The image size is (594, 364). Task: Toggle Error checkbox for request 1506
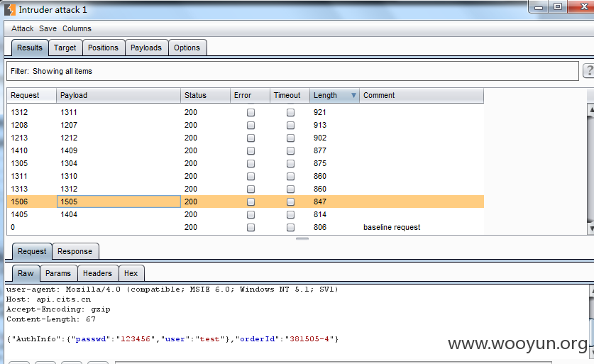(x=251, y=202)
